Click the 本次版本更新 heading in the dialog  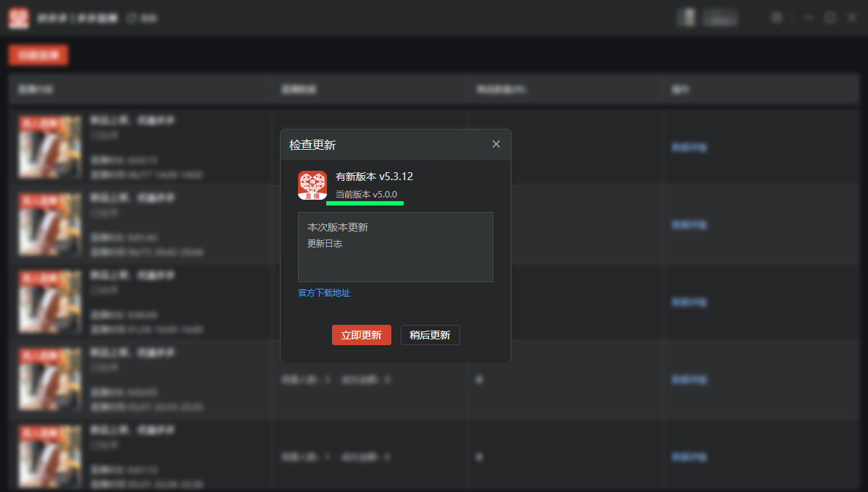tap(337, 226)
